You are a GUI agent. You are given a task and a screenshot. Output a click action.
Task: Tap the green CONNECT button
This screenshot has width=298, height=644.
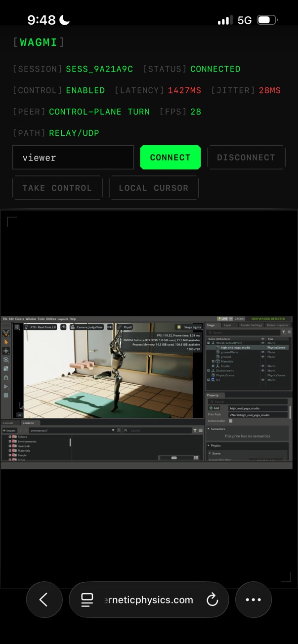pyautogui.click(x=170, y=158)
